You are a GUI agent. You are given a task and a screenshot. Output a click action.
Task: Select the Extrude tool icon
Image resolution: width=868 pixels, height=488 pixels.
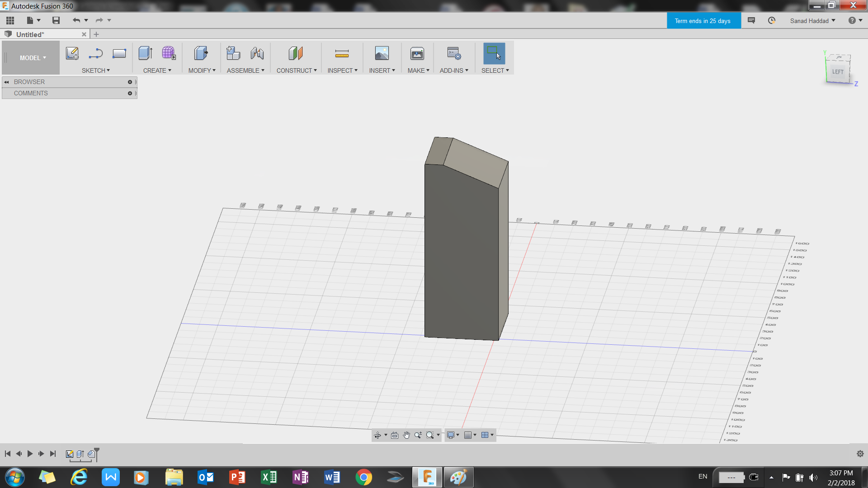click(145, 53)
